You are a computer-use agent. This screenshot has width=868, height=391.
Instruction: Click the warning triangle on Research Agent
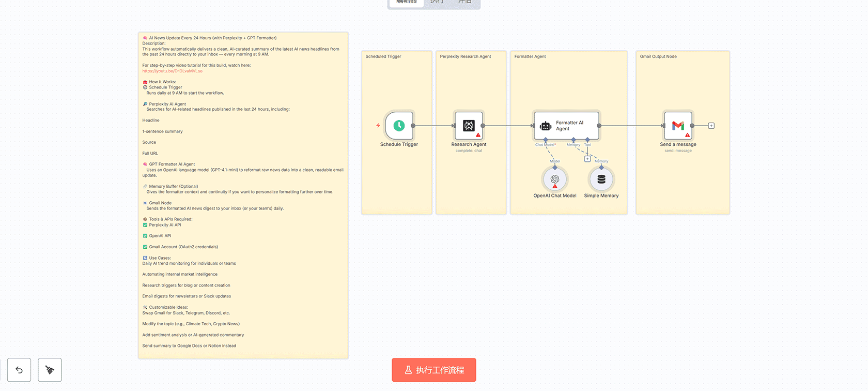pos(478,136)
